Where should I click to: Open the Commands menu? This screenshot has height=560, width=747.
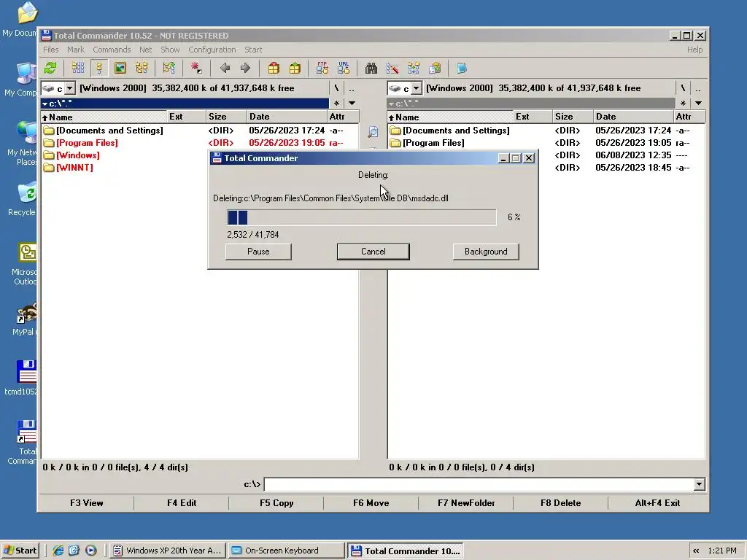point(112,50)
